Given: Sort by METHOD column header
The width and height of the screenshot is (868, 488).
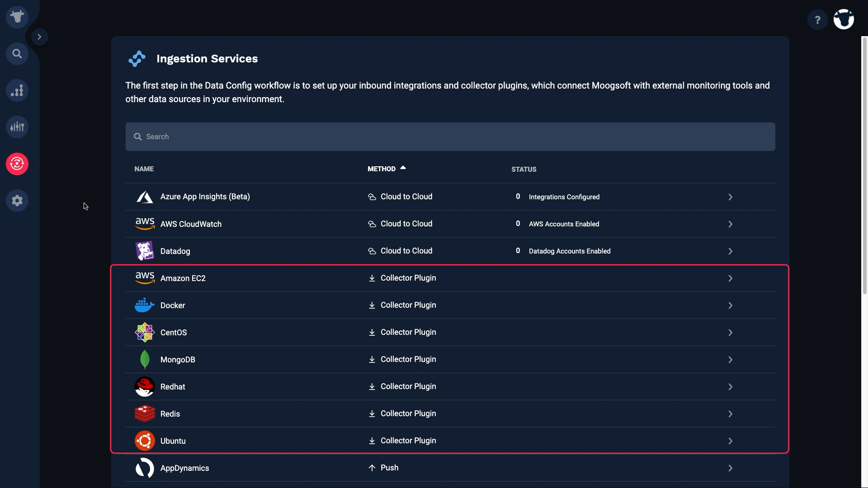Looking at the screenshot, I should 382,169.
